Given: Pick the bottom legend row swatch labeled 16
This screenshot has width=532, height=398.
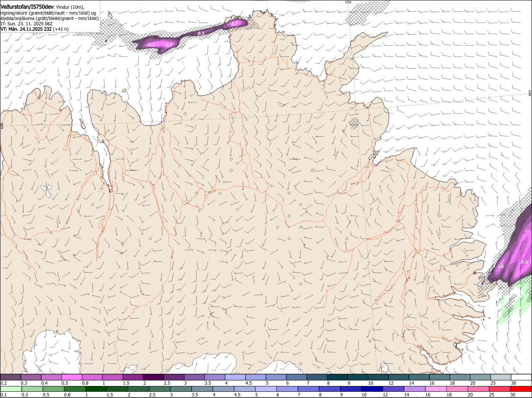Looking at the screenshot, I should pyautogui.click(x=435, y=389).
